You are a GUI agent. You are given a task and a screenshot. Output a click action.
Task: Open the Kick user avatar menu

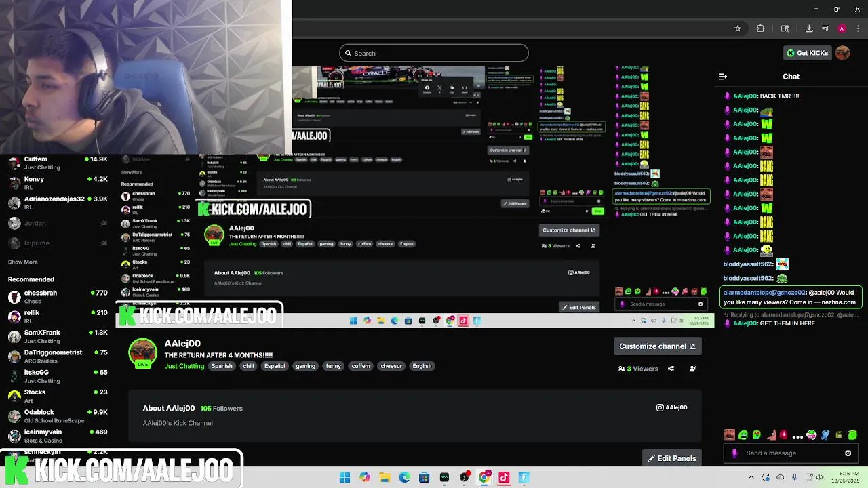tap(843, 53)
